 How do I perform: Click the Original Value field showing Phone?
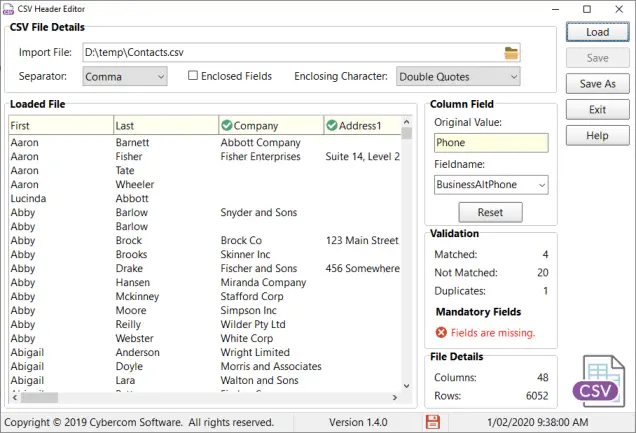coord(491,143)
